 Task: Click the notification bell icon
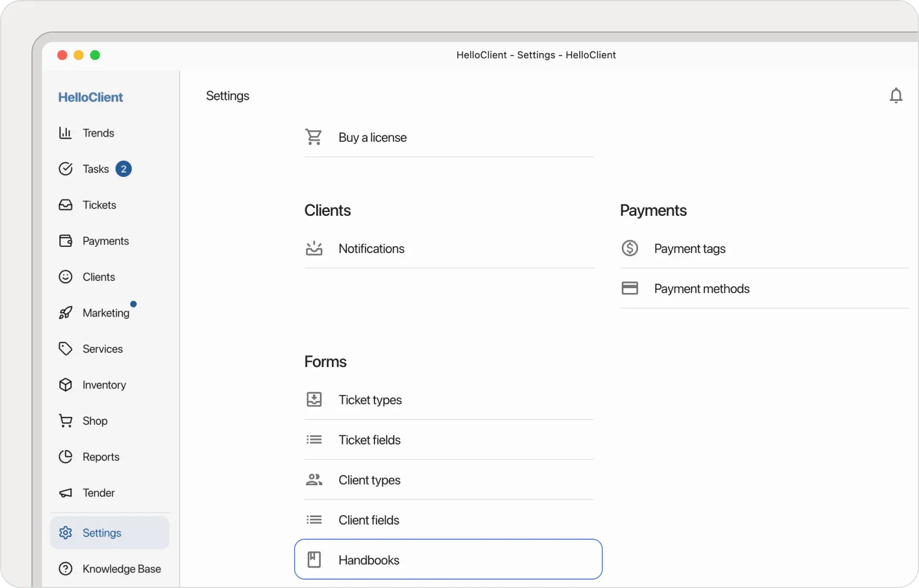pyautogui.click(x=896, y=96)
